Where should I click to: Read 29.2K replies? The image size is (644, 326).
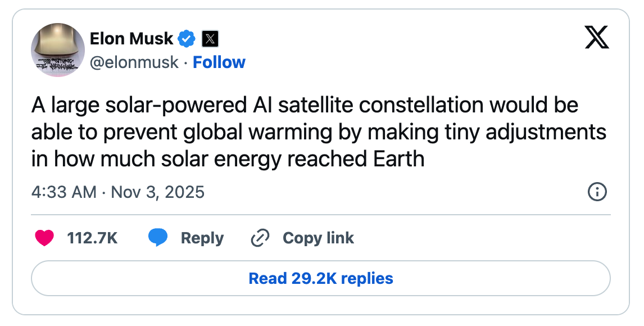tap(321, 278)
